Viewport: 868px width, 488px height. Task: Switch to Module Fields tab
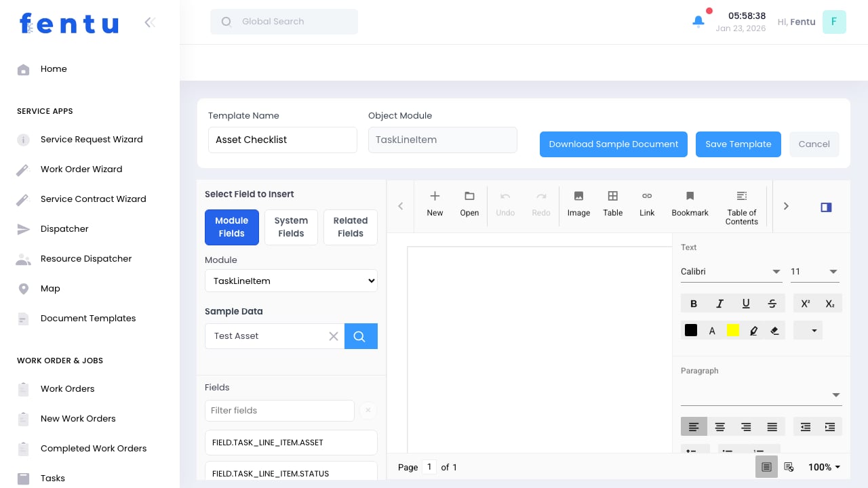[232, 227]
